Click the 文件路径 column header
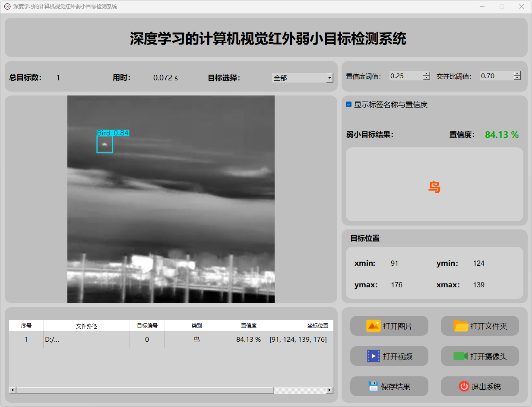 [86, 326]
